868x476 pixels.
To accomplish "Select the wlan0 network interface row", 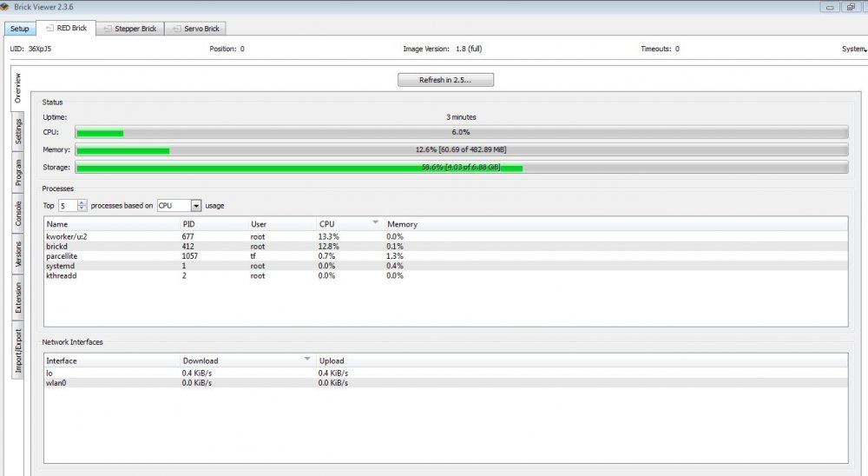I will click(x=260, y=382).
